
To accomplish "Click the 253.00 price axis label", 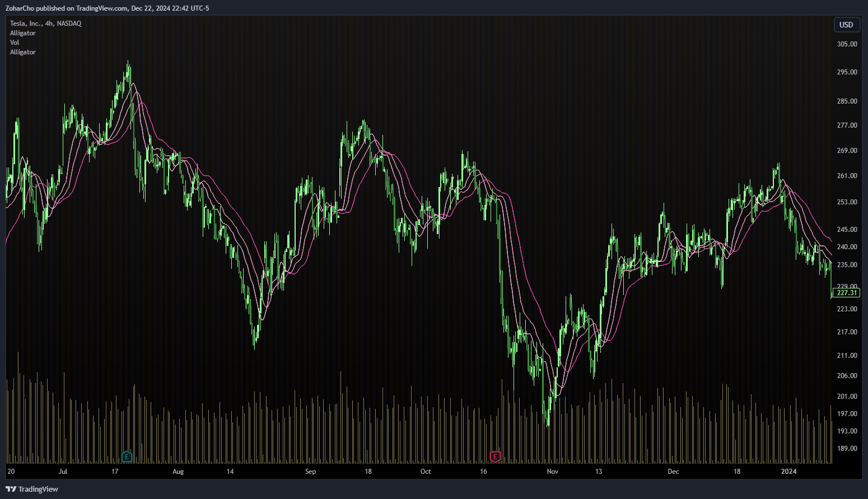I will tap(847, 202).
